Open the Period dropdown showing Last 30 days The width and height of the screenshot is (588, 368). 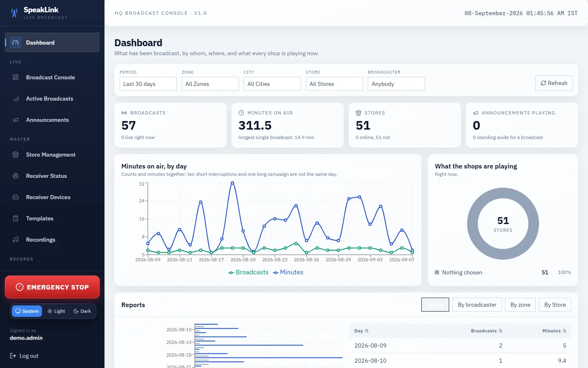click(x=148, y=84)
